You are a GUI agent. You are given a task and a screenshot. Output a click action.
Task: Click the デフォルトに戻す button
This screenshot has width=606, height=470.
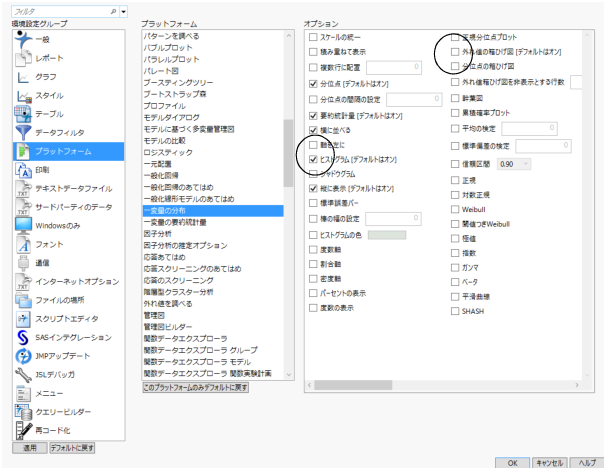(72, 448)
